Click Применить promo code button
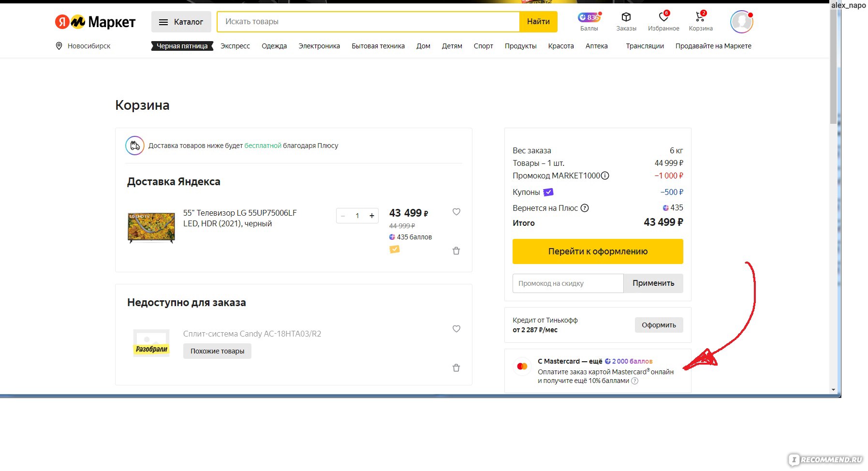The image size is (868, 471). point(653,283)
